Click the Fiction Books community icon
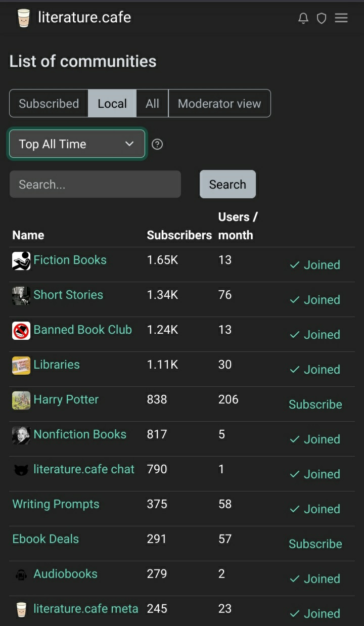Image resolution: width=364 pixels, height=626 pixels. (21, 261)
